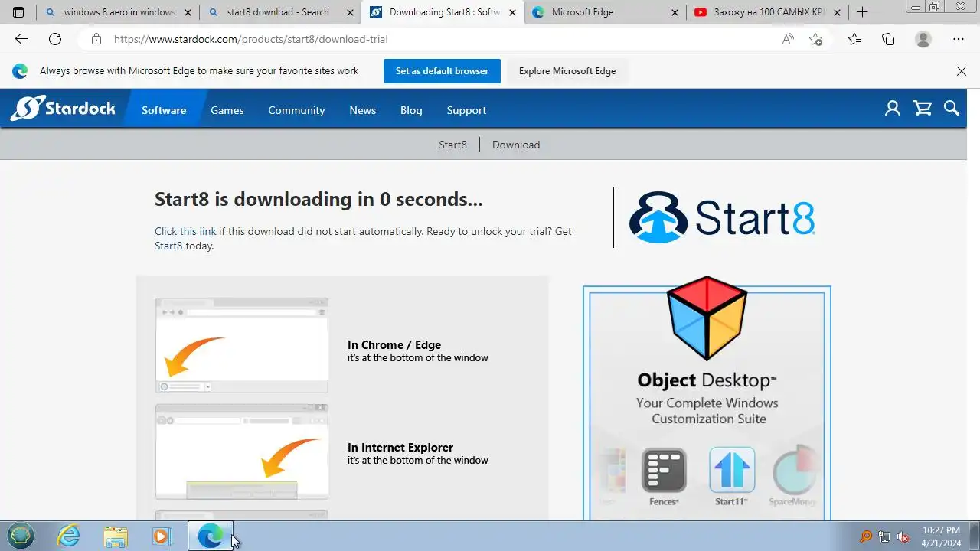
Task: Open the Favorites list
Action: (x=854, y=39)
